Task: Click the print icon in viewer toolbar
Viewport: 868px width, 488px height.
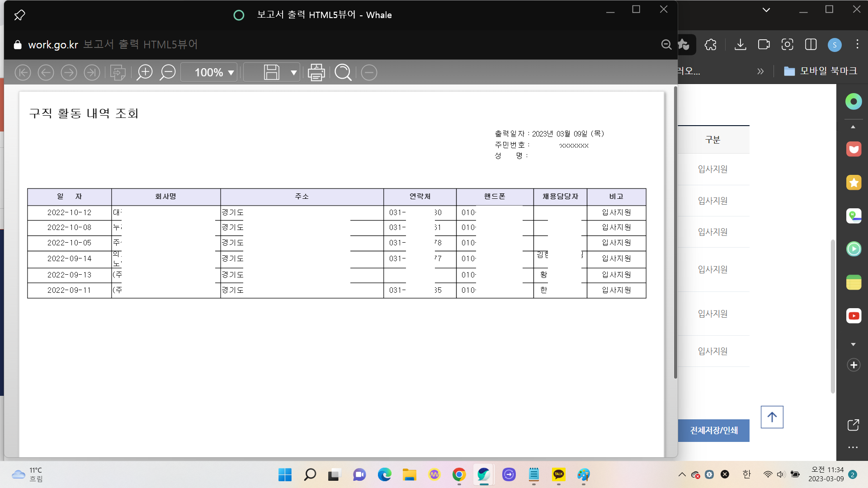Action: tap(316, 72)
